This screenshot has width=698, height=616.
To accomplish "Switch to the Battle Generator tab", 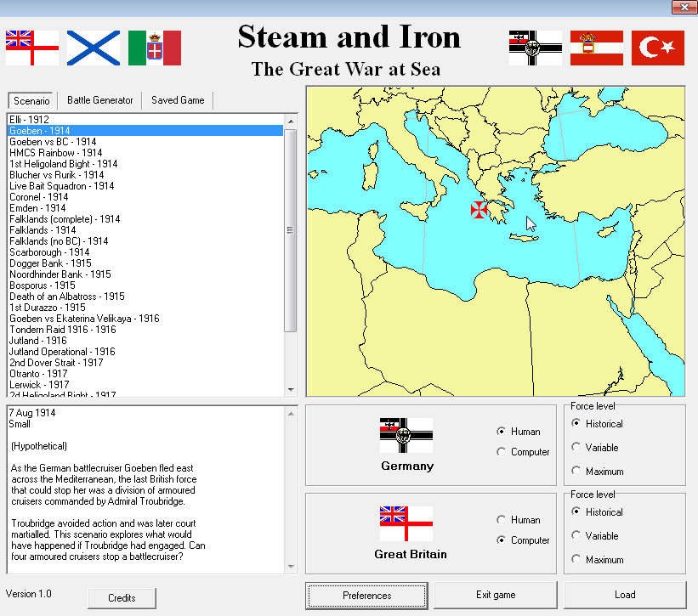I will click(100, 100).
